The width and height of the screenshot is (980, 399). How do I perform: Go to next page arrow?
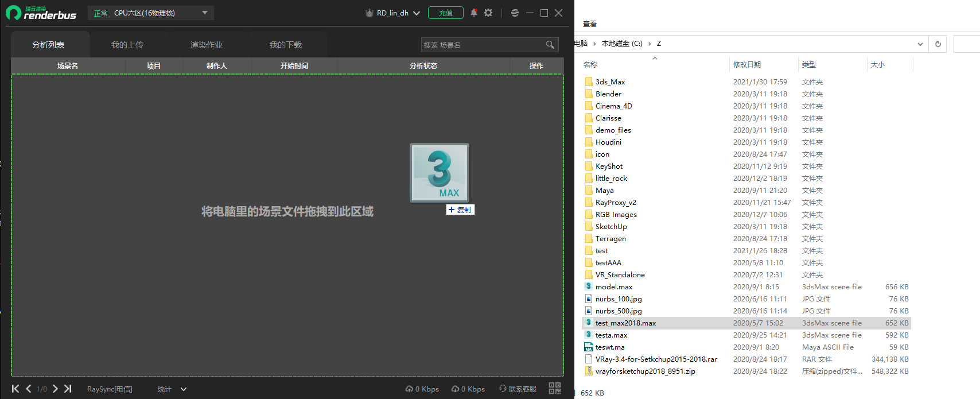55,389
